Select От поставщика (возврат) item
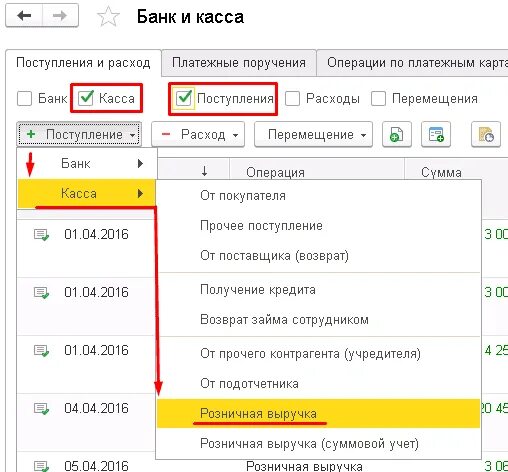The height and width of the screenshot is (472, 508). (x=318, y=256)
